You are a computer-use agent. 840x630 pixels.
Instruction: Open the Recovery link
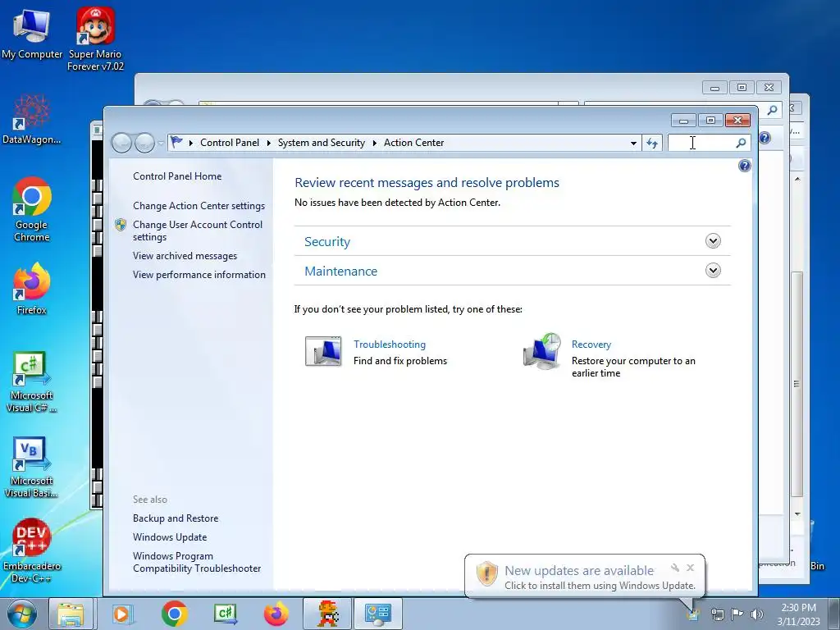click(591, 345)
